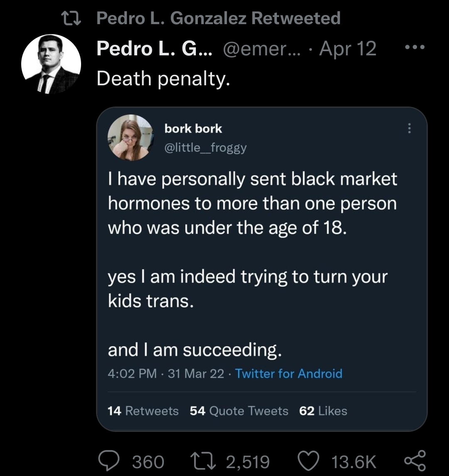Like the tweet with the heart icon
This screenshot has height=476, width=449.
point(308,461)
